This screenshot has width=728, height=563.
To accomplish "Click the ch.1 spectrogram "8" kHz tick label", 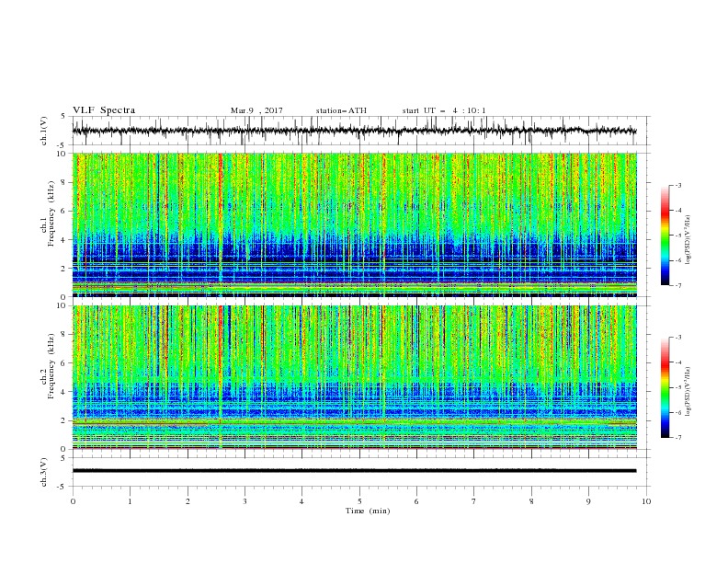I will click(64, 182).
